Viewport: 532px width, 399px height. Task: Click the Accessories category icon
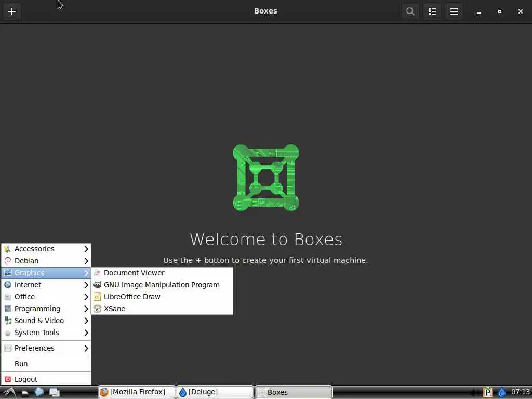click(x=7, y=249)
